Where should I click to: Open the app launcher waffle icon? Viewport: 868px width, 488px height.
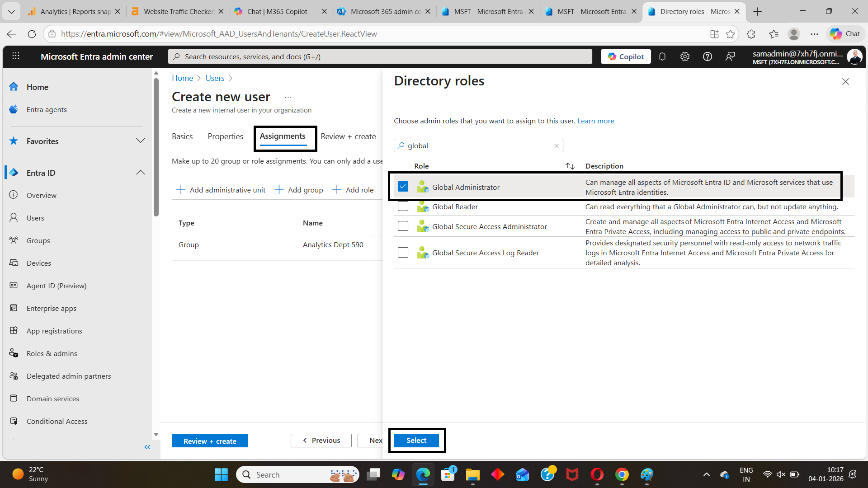[16, 56]
